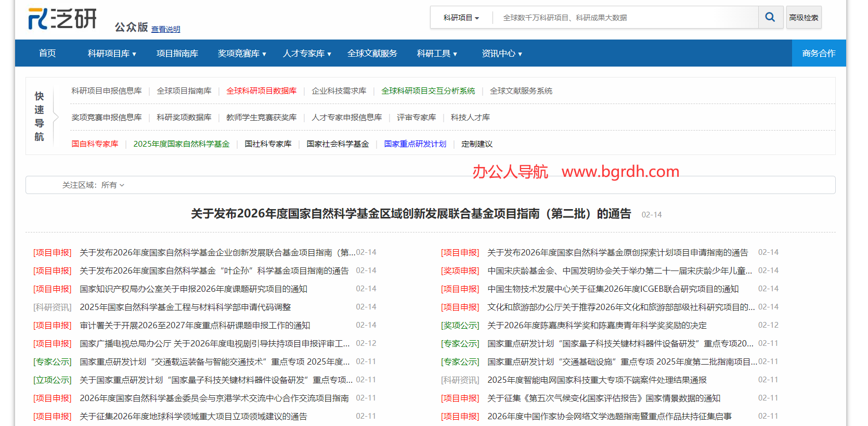Open 国自科专家库 quick link
The width and height of the screenshot is (868, 426).
coord(95,144)
